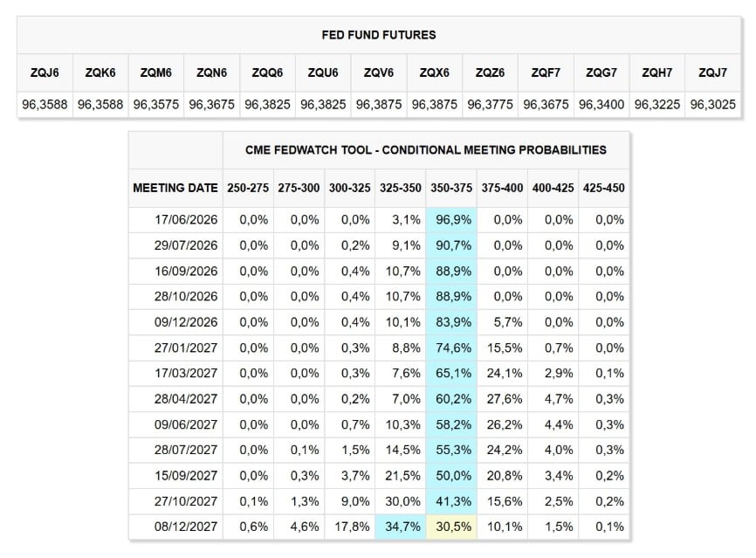Click the FED FUND FUTURES title
This screenshot has width=756, height=558.
(379, 35)
